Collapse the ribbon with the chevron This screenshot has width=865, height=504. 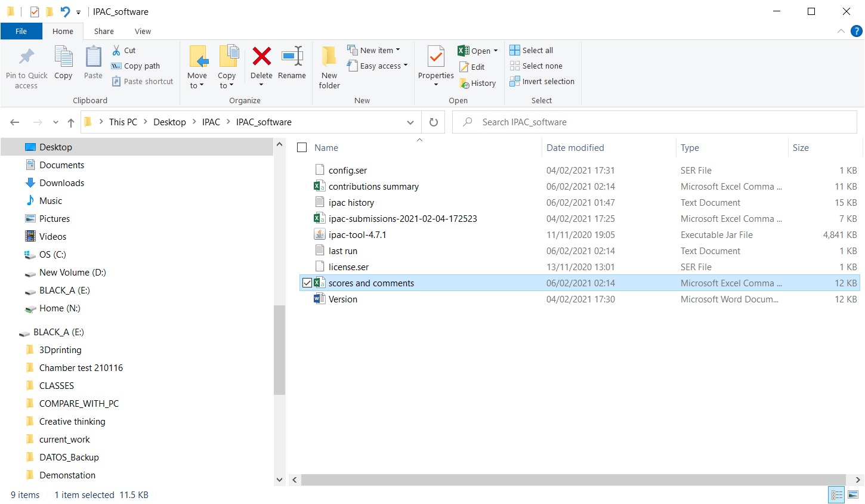click(x=841, y=31)
